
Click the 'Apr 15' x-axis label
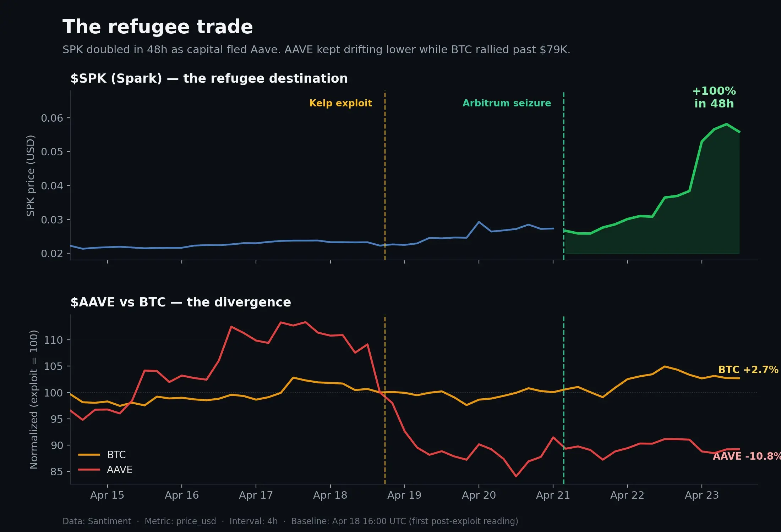[107, 495]
